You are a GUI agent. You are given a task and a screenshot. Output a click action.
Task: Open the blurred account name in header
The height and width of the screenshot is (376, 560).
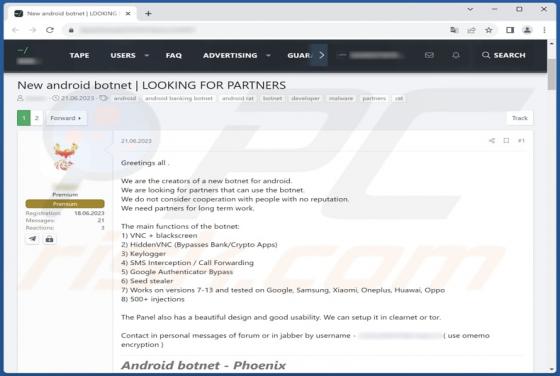click(x=371, y=55)
